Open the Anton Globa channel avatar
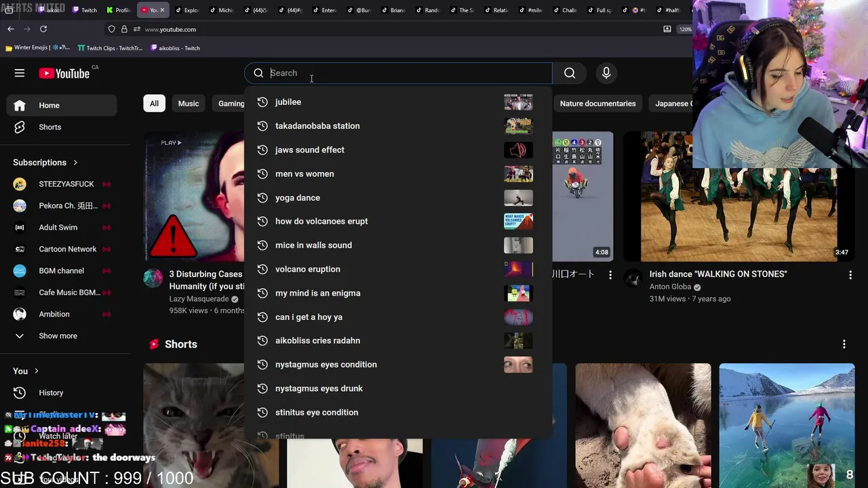This screenshot has width=868, height=488. click(633, 278)
